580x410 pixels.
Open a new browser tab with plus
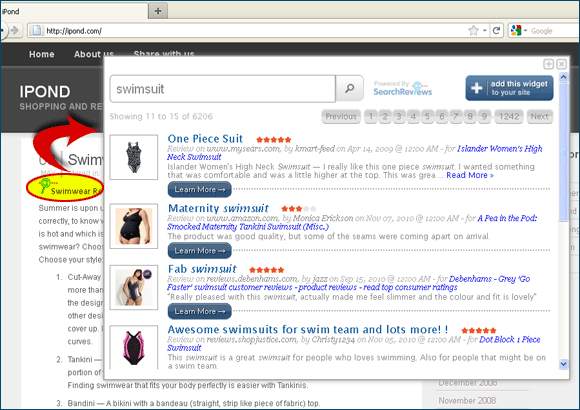[158, 11]
